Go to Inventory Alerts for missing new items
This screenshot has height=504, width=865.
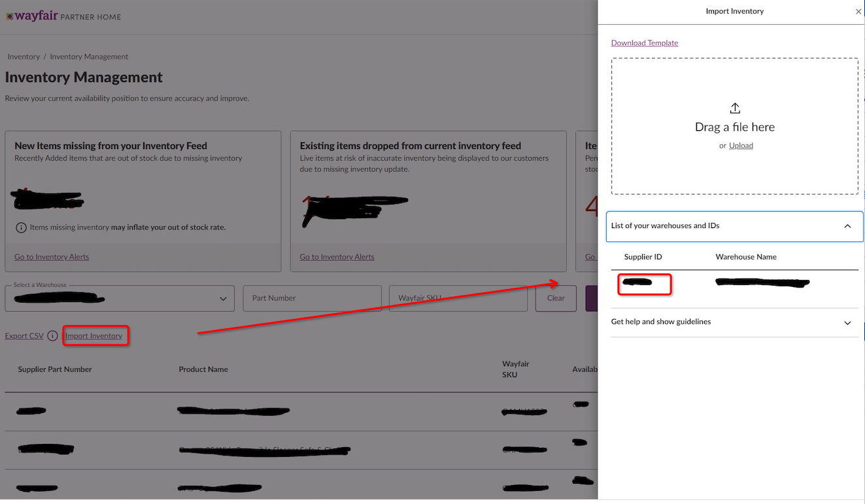[51, 256]
